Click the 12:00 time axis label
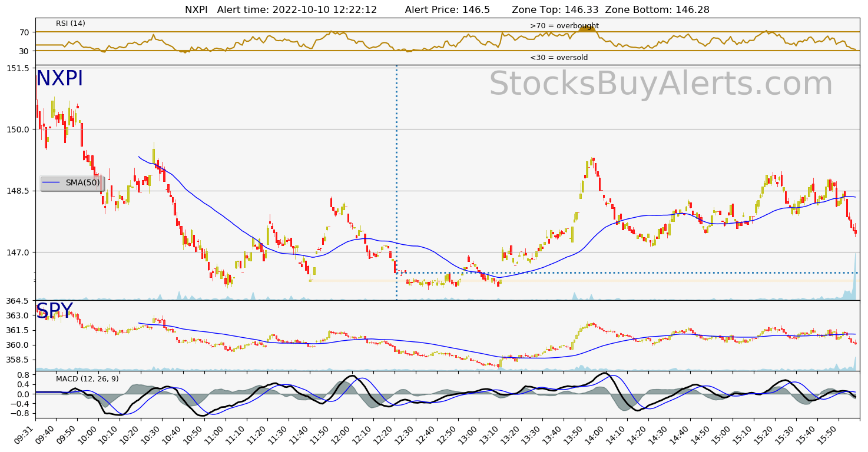Image resolution: width=868 pixels, height=452 pixels. [342, 434]
